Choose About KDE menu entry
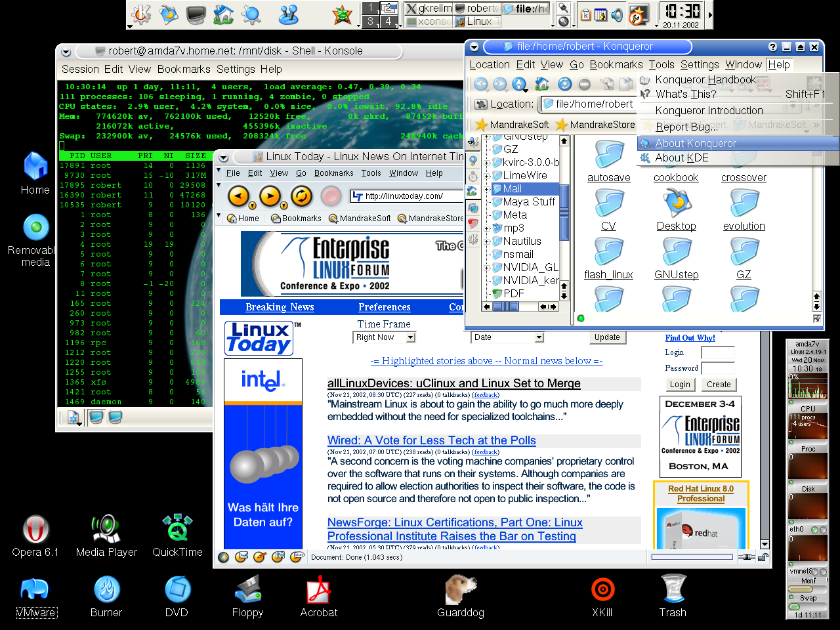Screen dimensions: 840x630 (682, 157)
